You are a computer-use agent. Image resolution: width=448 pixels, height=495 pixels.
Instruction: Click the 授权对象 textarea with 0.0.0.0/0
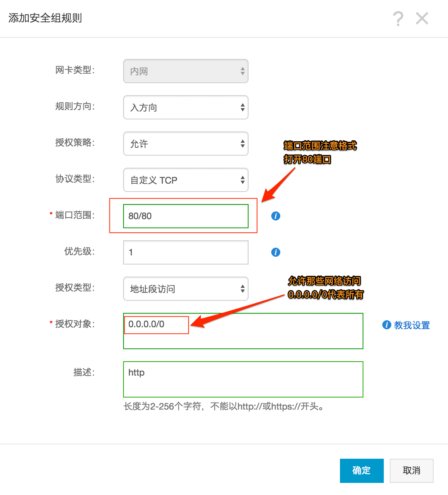coord(243,331)
